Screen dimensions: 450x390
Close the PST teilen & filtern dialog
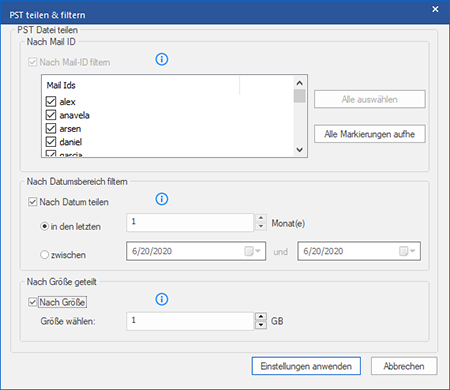coord(435,9)
